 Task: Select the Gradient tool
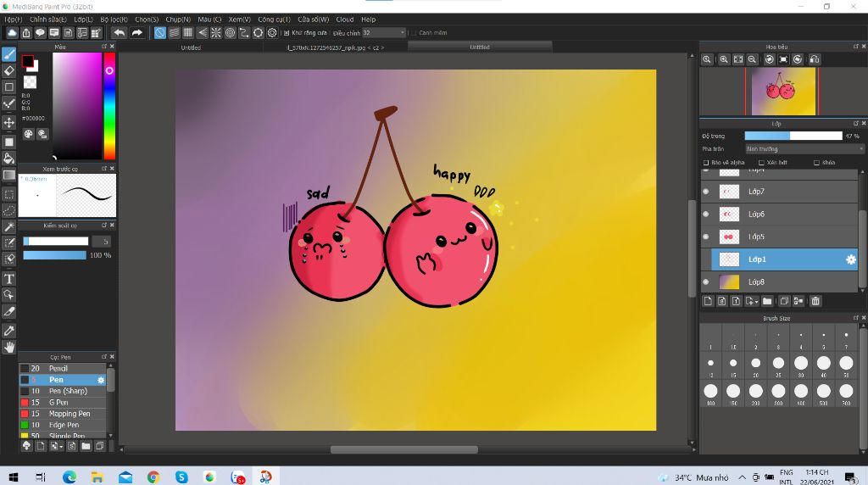8,175
